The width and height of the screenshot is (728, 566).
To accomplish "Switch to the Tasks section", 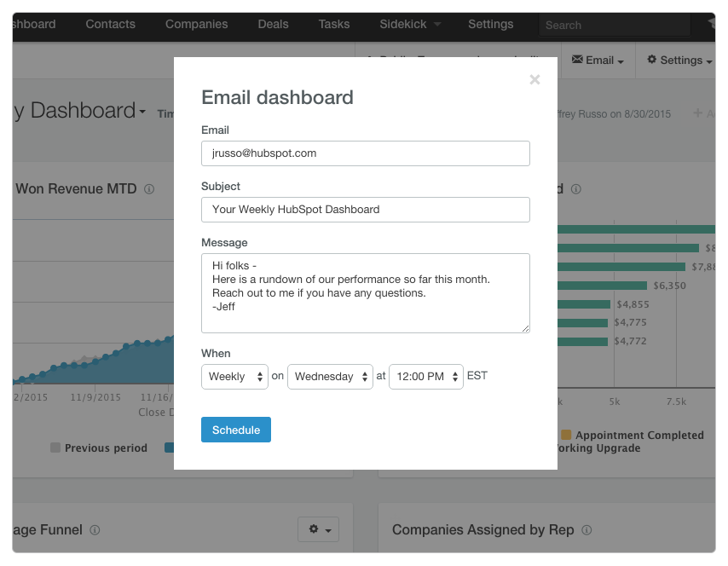I will point(333,25).
